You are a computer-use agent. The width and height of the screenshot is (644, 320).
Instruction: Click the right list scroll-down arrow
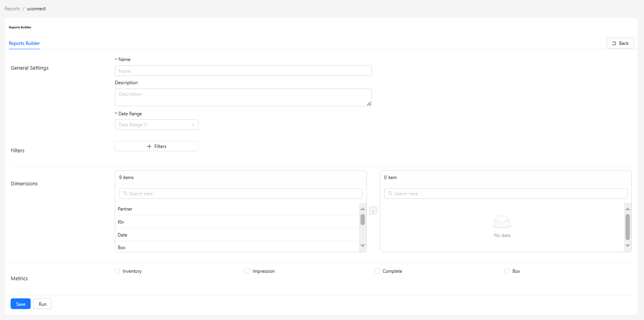tap(627, 246)
